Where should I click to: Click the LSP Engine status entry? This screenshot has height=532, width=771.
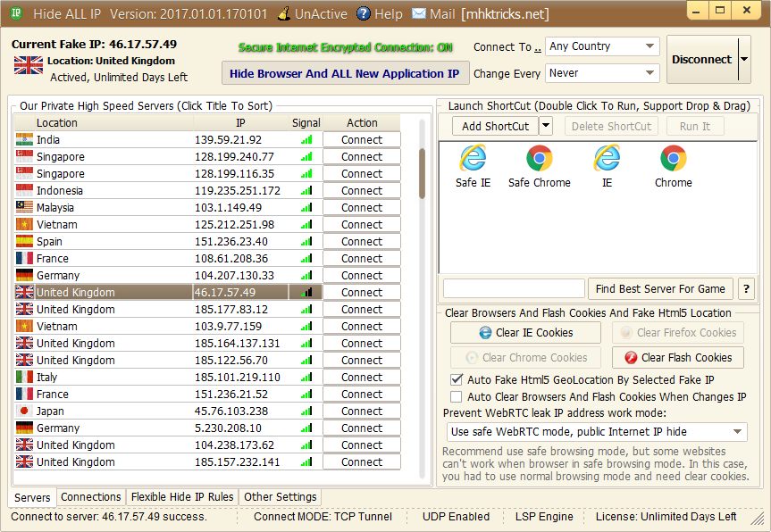tap(544, 517)
